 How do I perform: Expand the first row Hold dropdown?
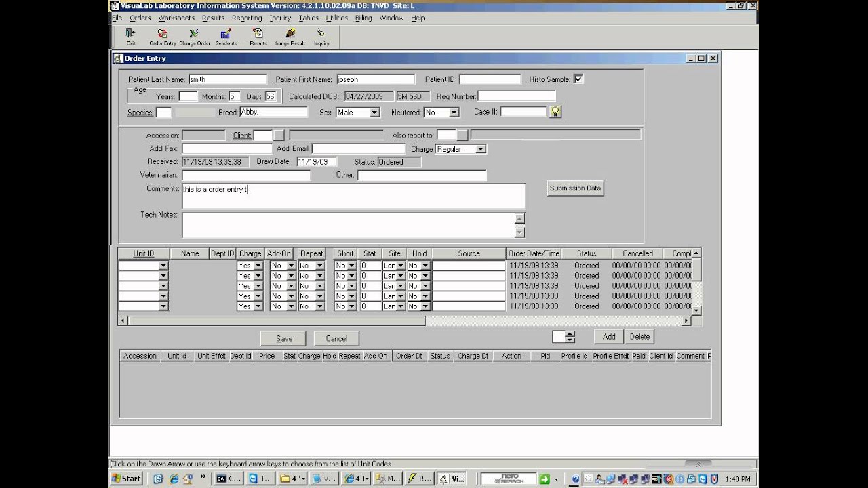(425, 266)
